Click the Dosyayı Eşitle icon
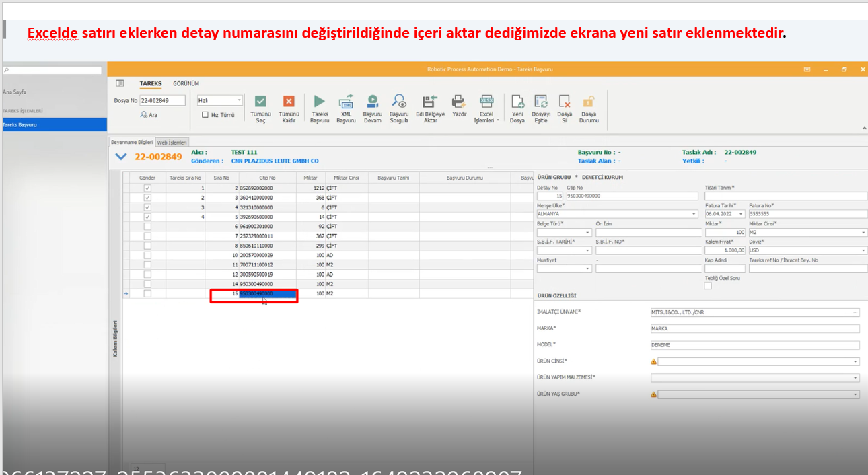 pos(541,102)
